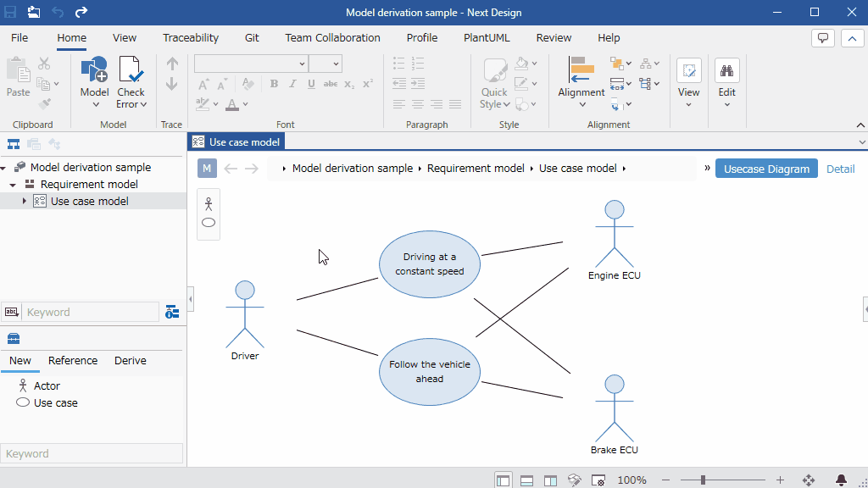
Task: Open the PlantUML ribbon tab
Action: tap(487, 37)
